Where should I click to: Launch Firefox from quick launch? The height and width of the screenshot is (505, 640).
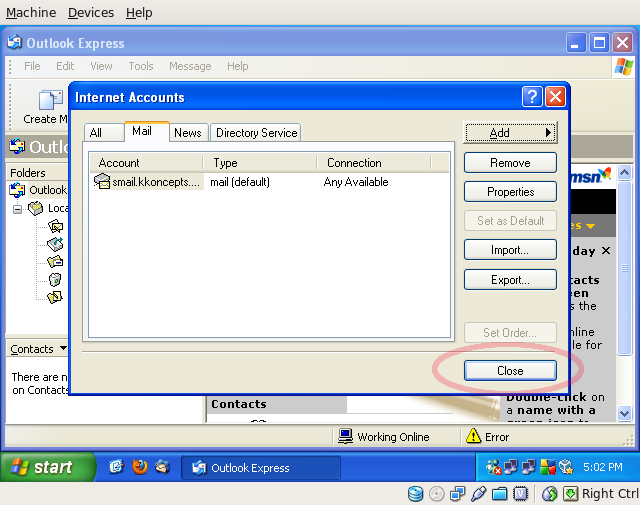[140, 467]
